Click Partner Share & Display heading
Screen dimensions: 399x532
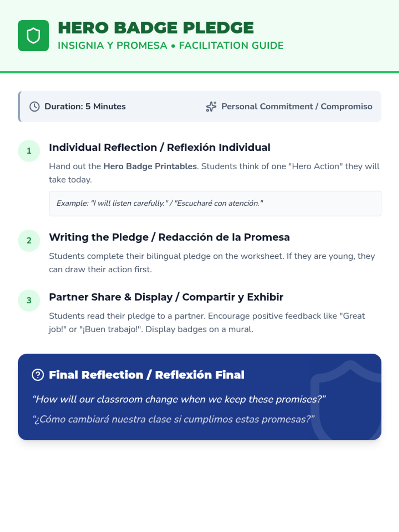[166, 297]
